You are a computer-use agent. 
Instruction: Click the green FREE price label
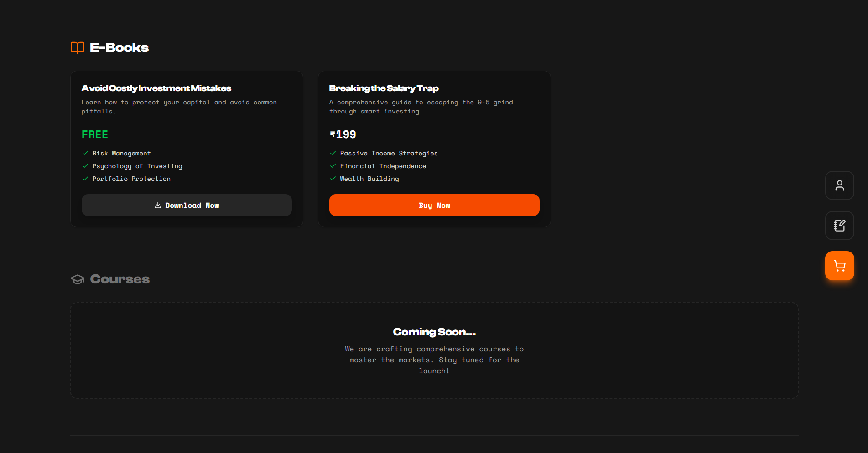coord(95,134)
